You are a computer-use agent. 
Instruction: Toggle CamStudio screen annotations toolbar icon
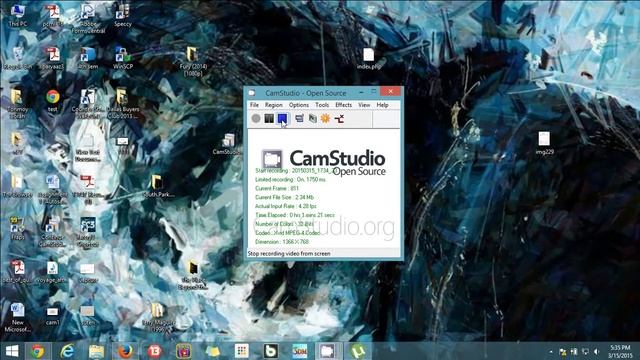click(299, 118)
